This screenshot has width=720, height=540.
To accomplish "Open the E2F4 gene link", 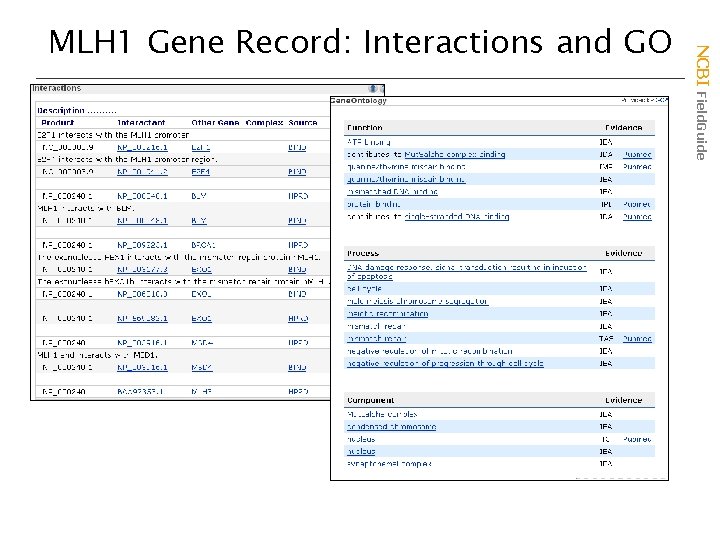I will pos(201,172).
